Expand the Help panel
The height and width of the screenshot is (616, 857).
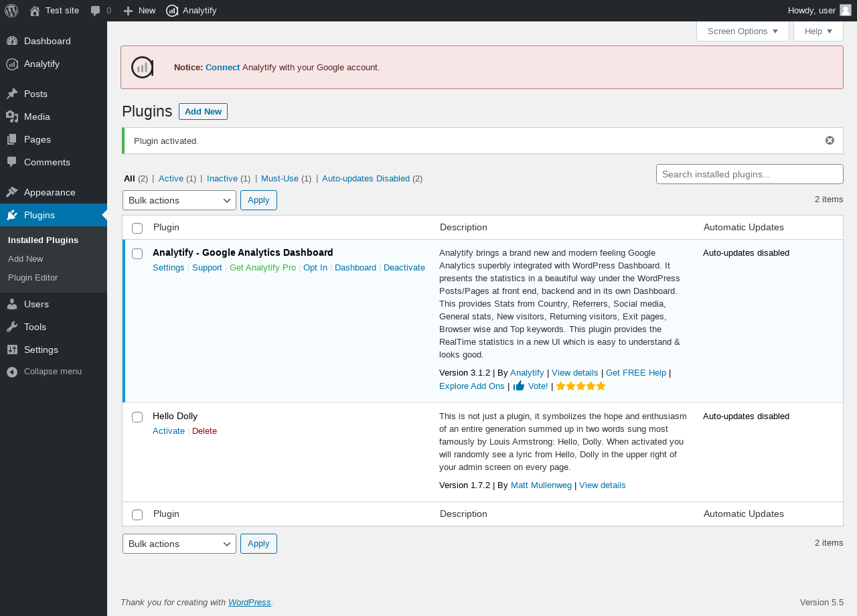pos(818,31)
